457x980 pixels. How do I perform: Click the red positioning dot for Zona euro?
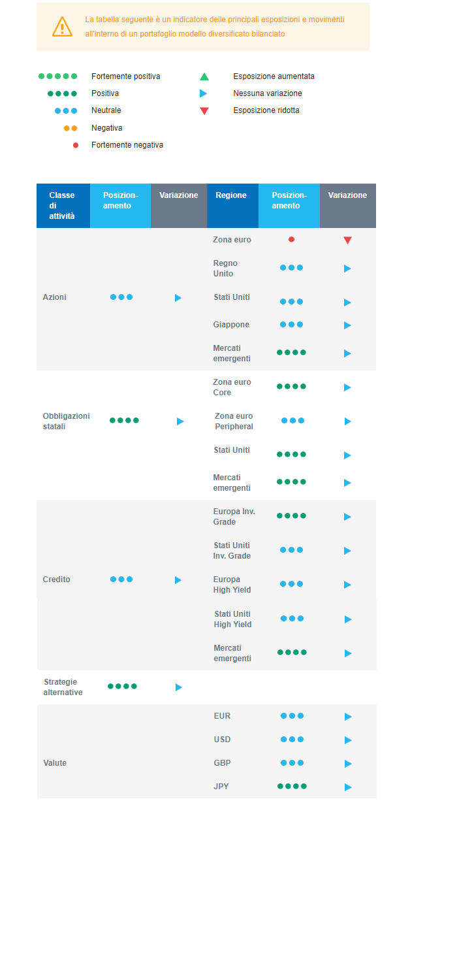coord(291,240)
